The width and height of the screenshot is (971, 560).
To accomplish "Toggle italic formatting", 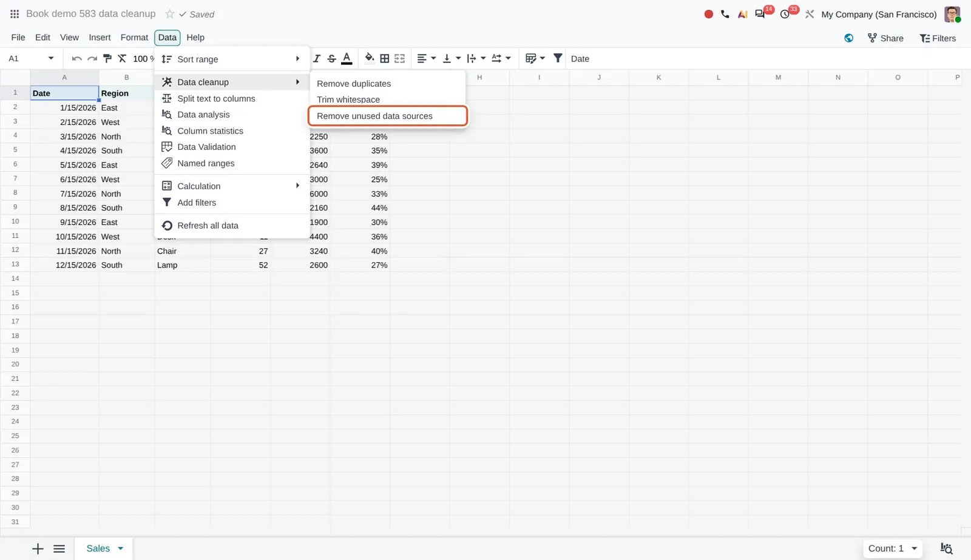I will tap(317, 58).
